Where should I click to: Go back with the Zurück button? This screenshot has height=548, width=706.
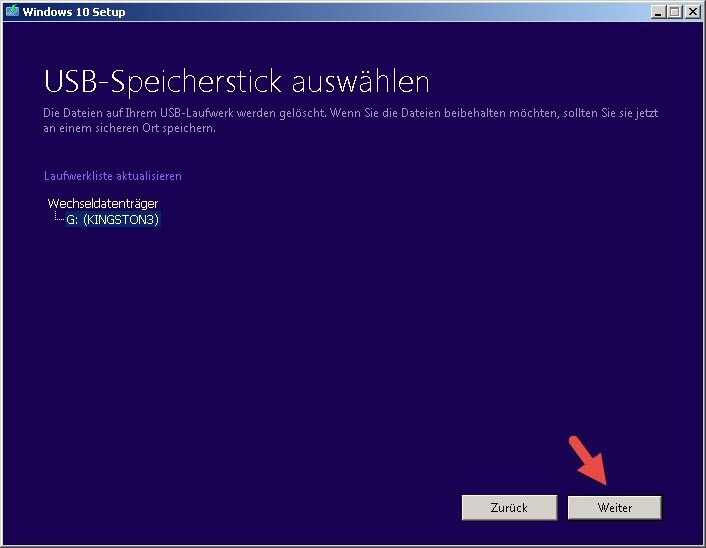pyautogui.click(x=509, y=508)
